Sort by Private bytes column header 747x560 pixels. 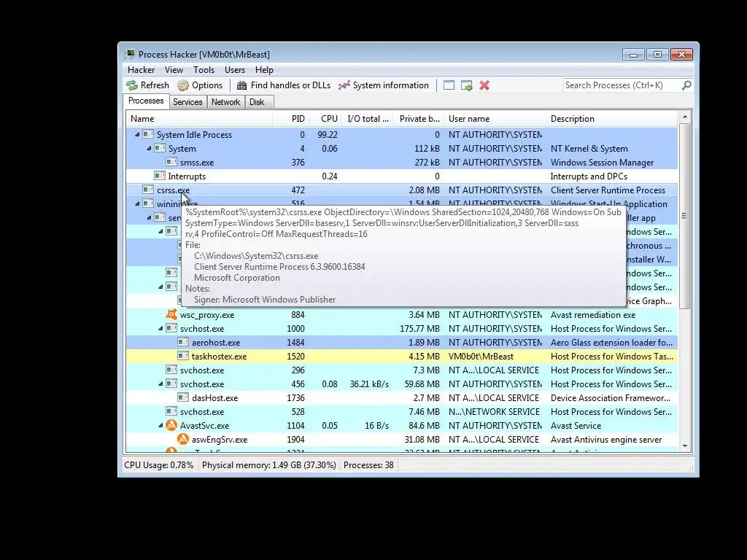[x=419, y=119]
